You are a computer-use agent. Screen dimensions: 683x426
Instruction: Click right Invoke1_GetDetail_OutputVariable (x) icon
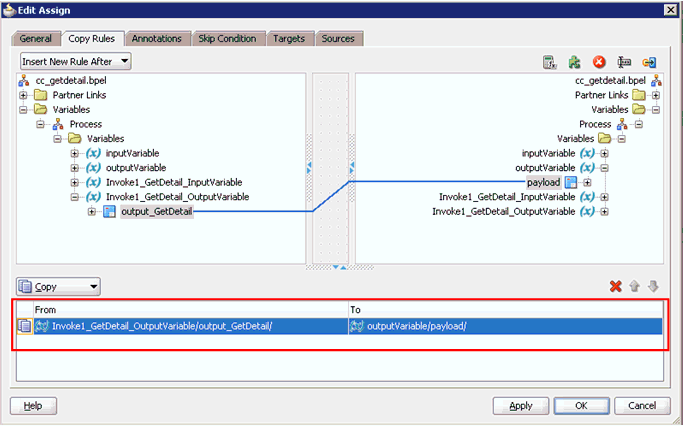(x=587, y=212)
